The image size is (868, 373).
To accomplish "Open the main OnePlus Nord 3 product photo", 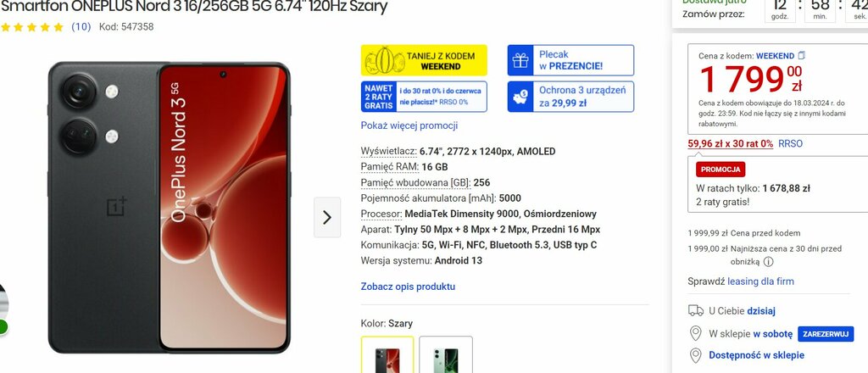I will tap(169, 208).
